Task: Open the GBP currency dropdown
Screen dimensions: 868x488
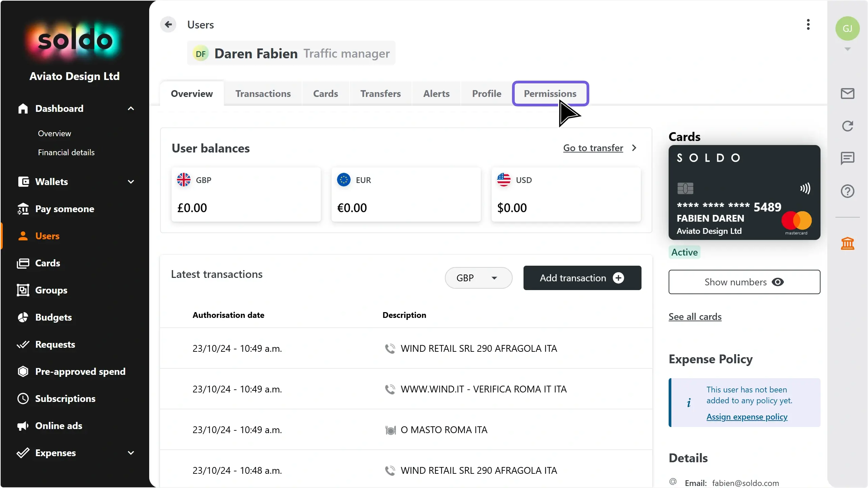Action: tap(478, 278)
